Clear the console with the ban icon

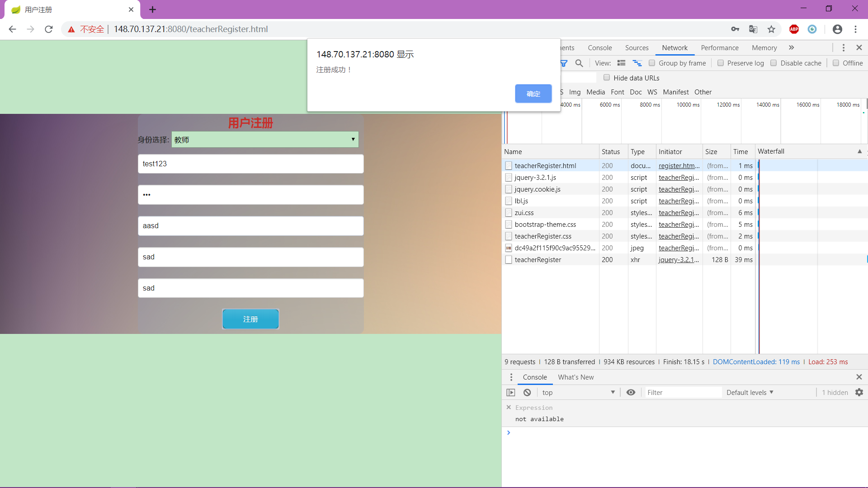click(527, 392)
